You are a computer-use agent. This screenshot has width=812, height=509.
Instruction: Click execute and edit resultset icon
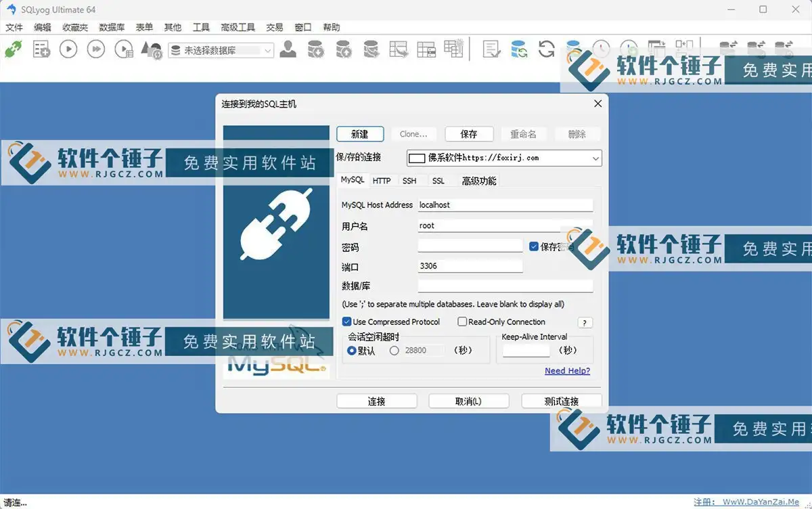pos(124,49)
